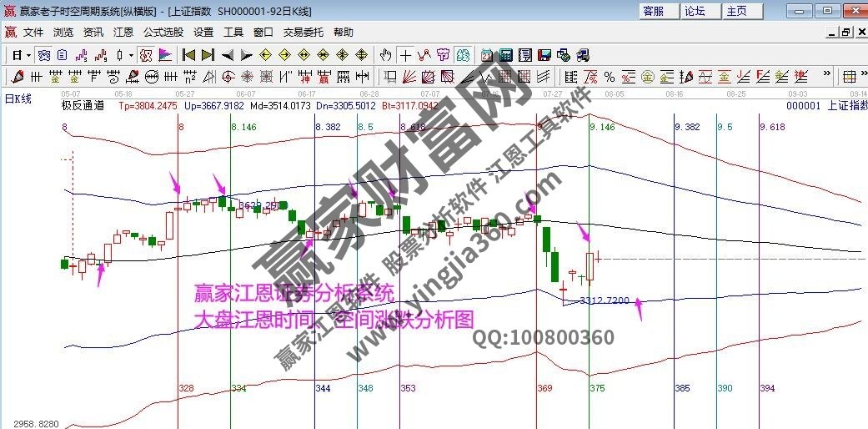Open the calculator tool icon
The height and width of the screenshot is (429, 868).
505,55
